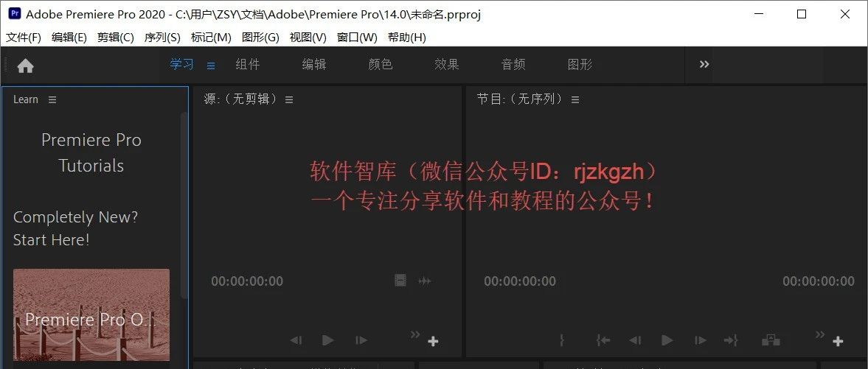The image size is (868, 369).
Task: Open the 节目 (Program) panel menu icon
Action: [575, 99]
